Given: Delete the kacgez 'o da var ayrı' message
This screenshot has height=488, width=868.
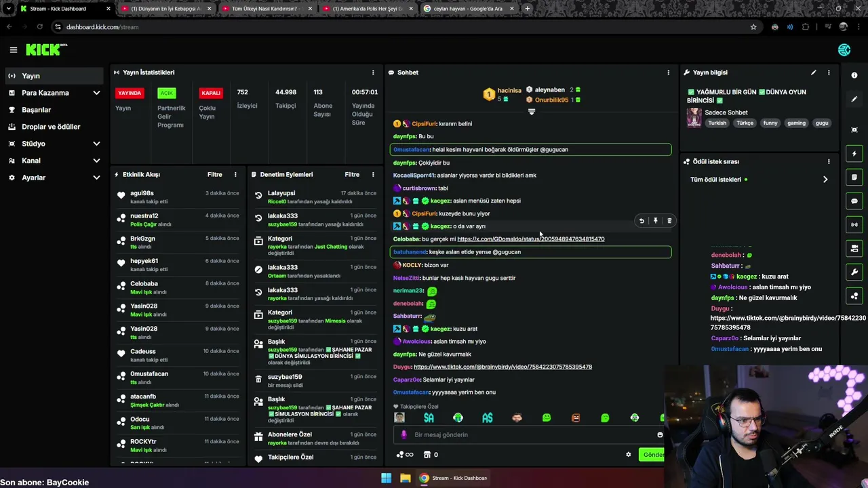Looking at the screenshot, I should pyautogui.click(x=669, y=220).
